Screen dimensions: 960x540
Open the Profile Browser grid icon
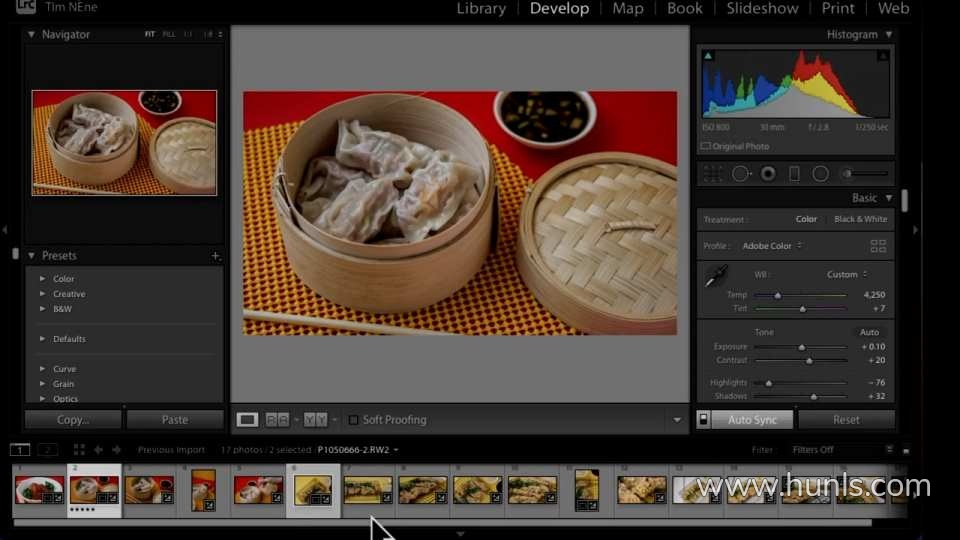pos(878,246)
